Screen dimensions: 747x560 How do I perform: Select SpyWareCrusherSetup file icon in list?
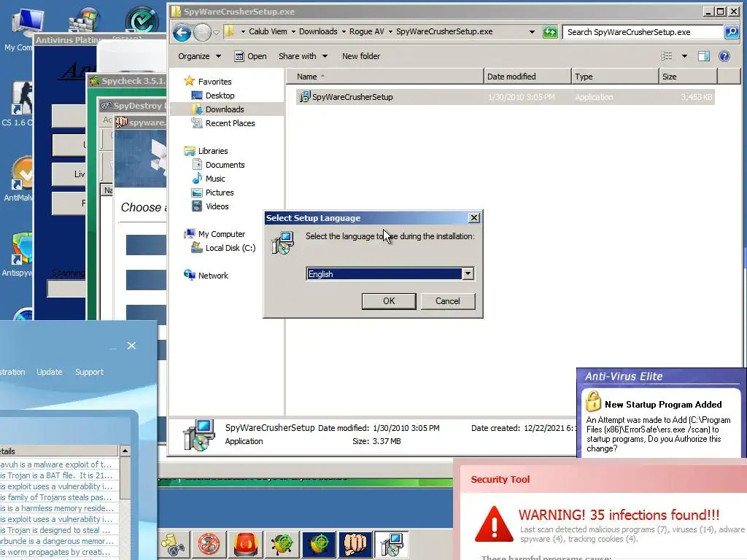304,97
